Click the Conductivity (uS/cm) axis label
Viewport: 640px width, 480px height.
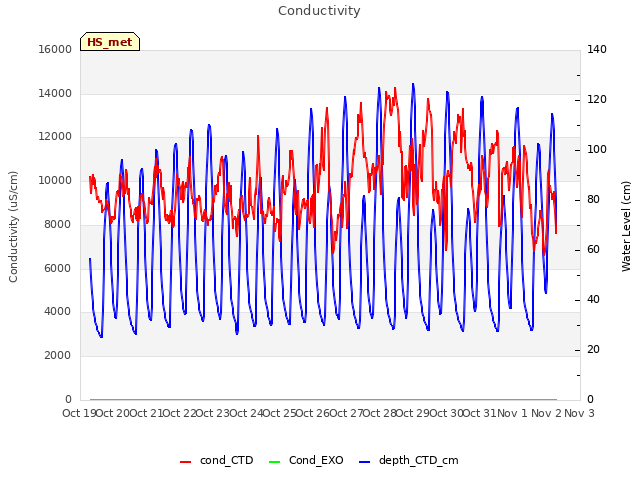tap(13, 227)
